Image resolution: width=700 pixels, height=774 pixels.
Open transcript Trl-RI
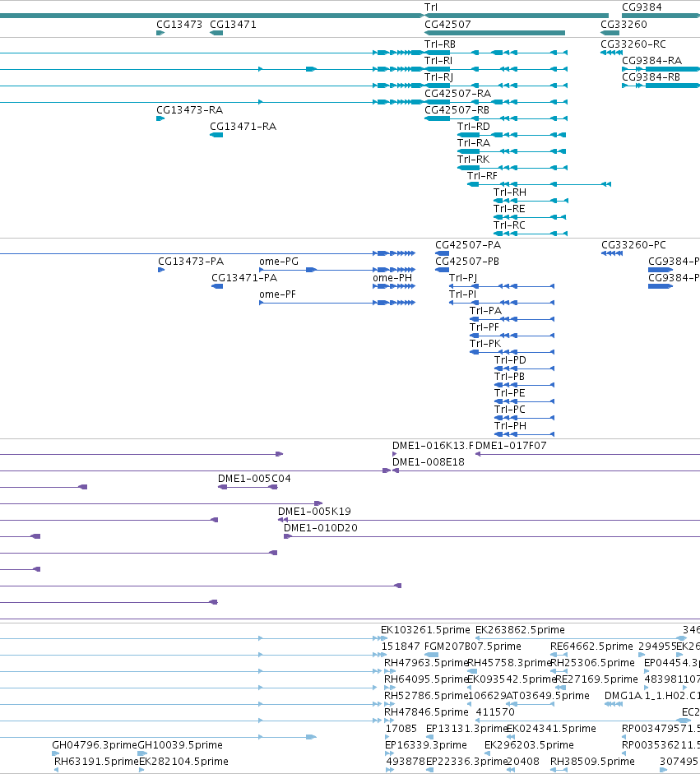(438, 60)
